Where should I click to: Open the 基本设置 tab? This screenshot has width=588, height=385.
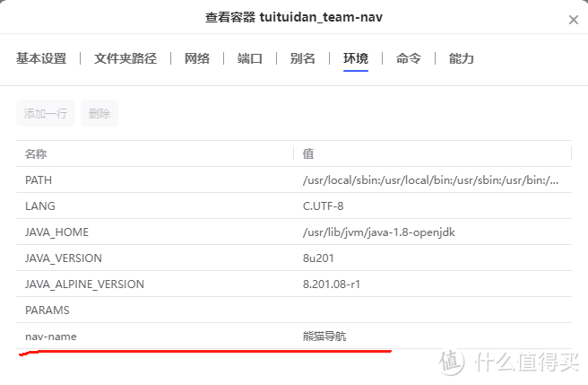(x=41, y=58)
